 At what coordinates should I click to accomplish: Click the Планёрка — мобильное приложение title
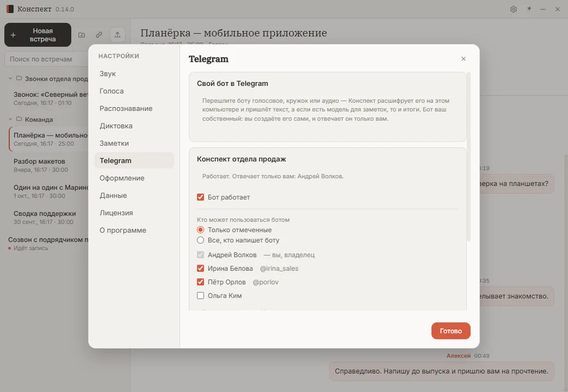point(233,33)
